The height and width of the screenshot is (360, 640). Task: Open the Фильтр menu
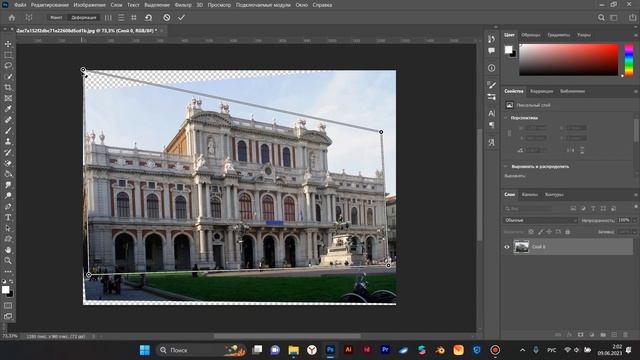(183, 5)
